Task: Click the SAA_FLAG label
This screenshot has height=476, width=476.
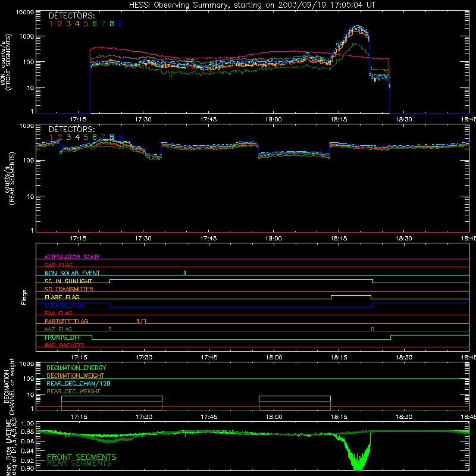Action: (x=58, y=313)
